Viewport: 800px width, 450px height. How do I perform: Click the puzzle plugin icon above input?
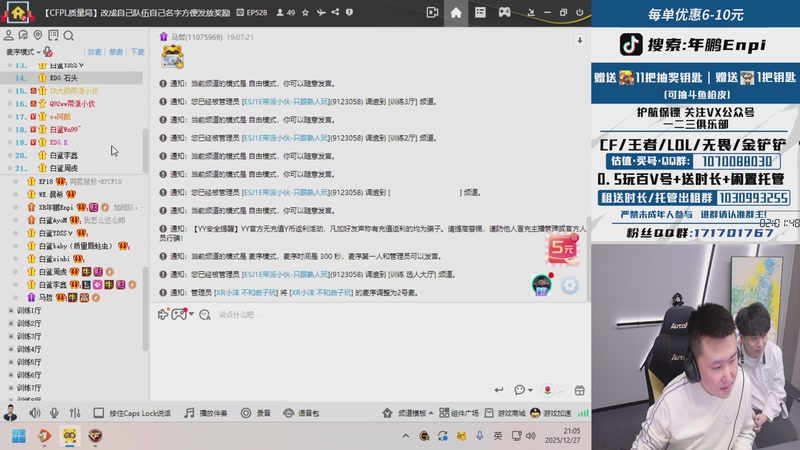pos(163,314)
